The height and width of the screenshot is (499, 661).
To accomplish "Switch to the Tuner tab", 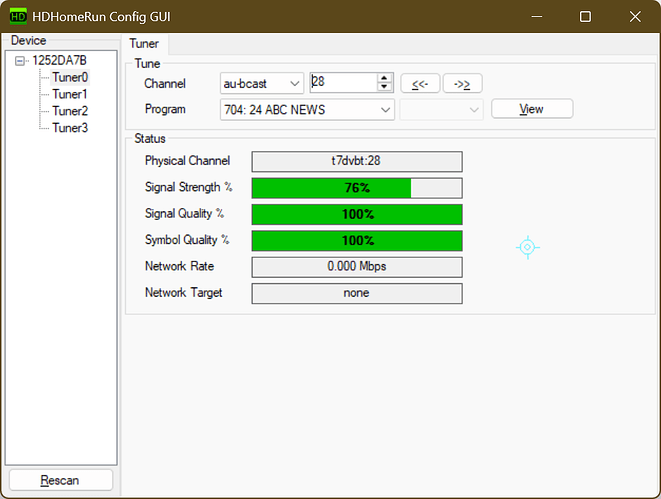I will (x=146, y=43).
